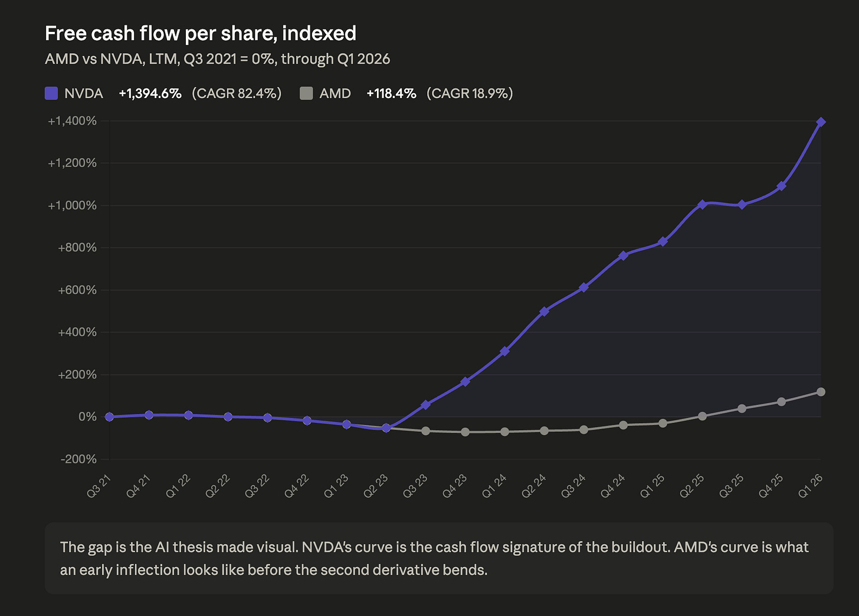The height and width of the screenshot is (616, 859).
Task: Select NVDA's purple diamond point at Q1 24
Action: [505, 351]
